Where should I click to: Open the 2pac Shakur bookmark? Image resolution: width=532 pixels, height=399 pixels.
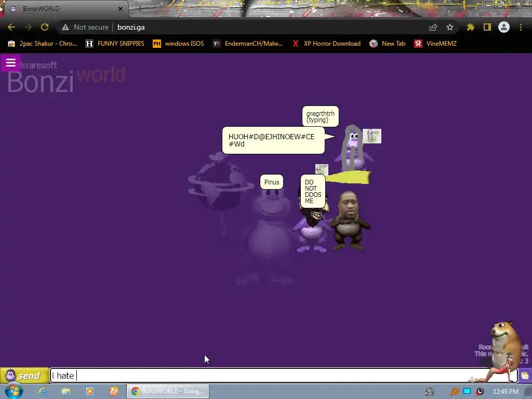[x=43, y=44]
